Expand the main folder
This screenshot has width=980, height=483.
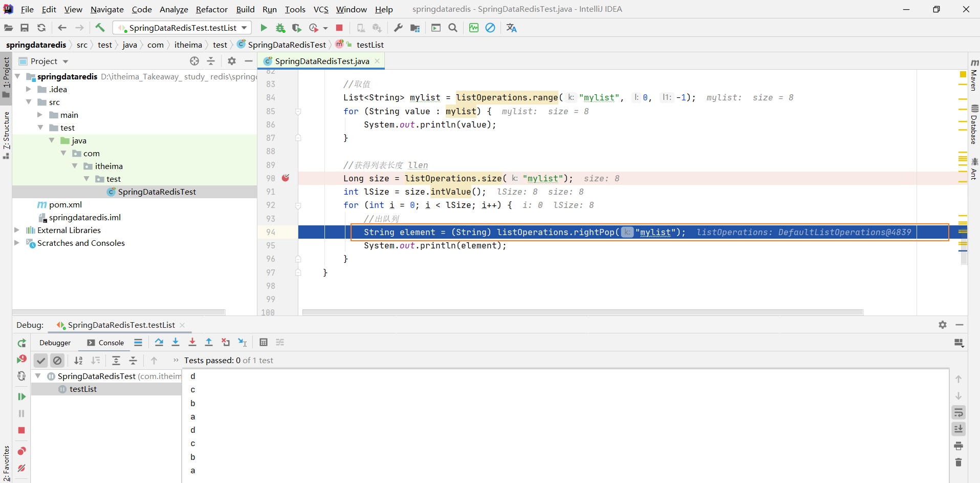coord(40,115)
